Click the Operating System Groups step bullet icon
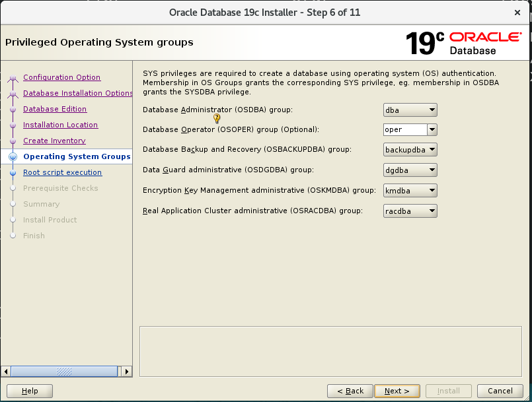 13,156
